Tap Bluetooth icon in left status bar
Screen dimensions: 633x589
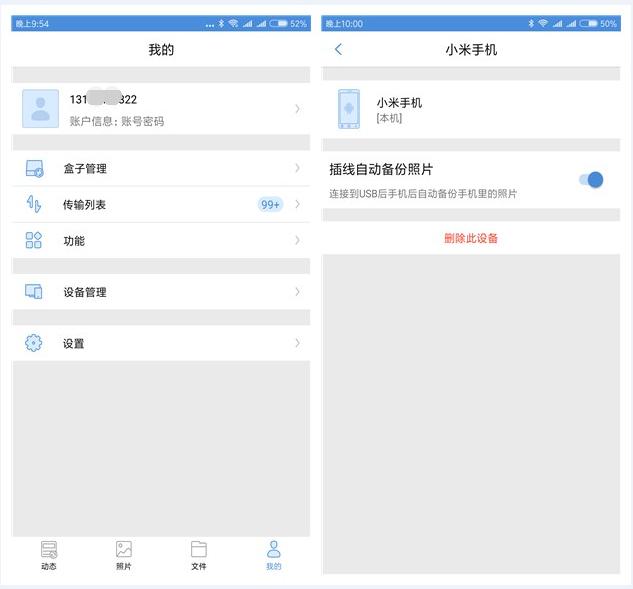click(x=221, y=23)
